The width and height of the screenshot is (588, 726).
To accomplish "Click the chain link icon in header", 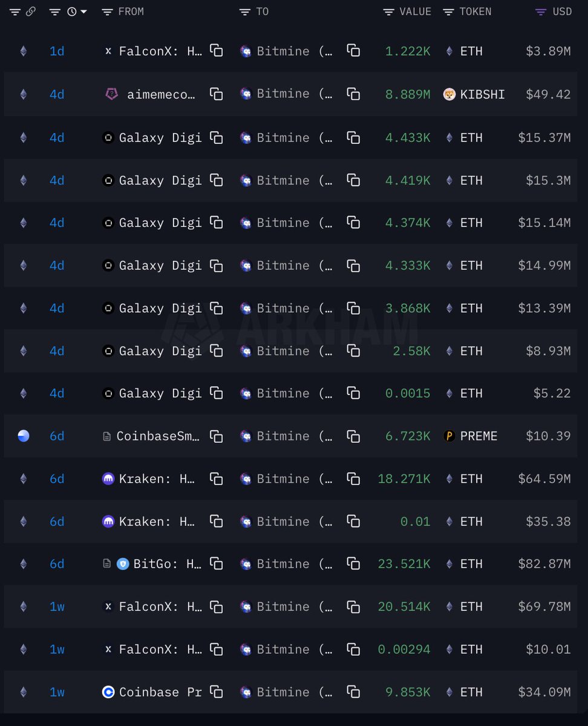I will tap(30, 11).
